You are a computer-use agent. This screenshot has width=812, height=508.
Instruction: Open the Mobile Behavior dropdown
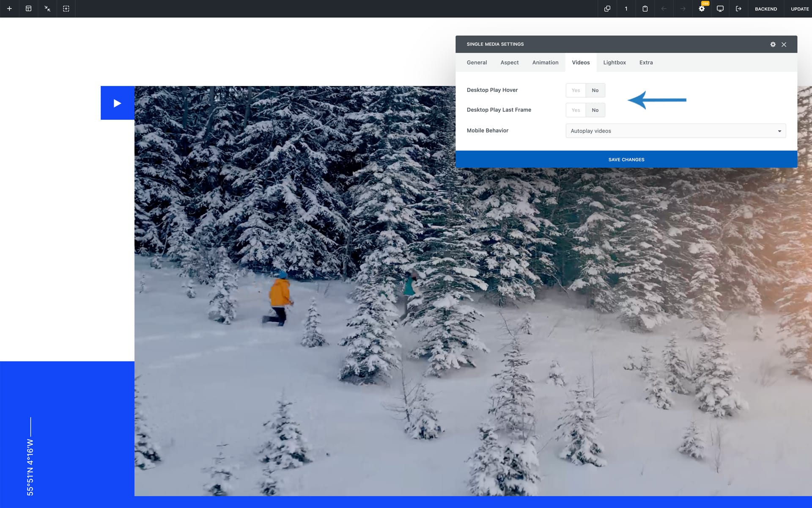click(675, 131)
